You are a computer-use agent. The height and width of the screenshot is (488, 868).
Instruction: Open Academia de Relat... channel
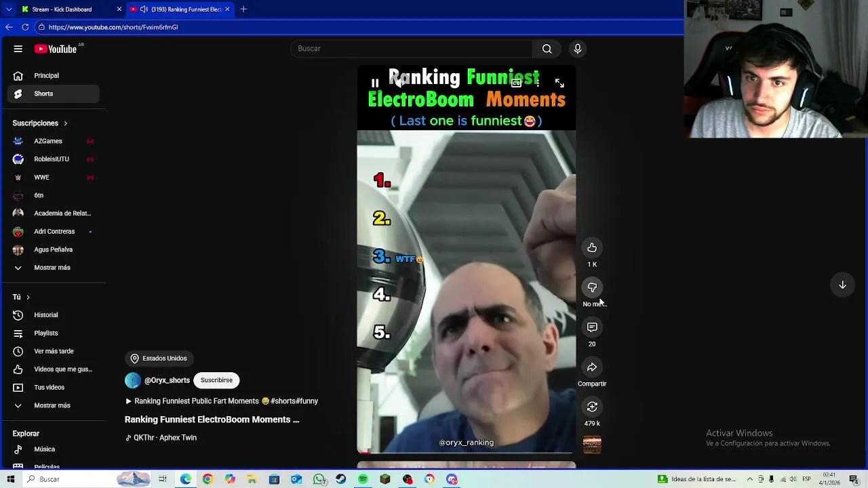coord(54,213)
